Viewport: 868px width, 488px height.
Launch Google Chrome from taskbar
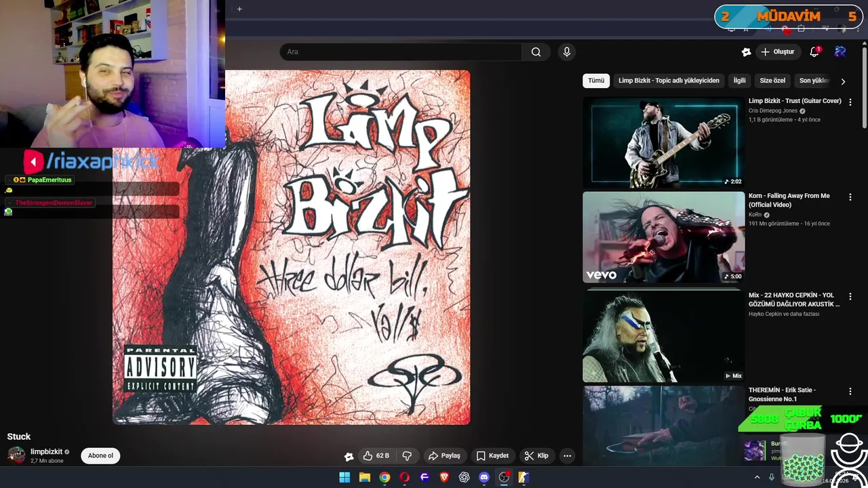pos(384,477)
